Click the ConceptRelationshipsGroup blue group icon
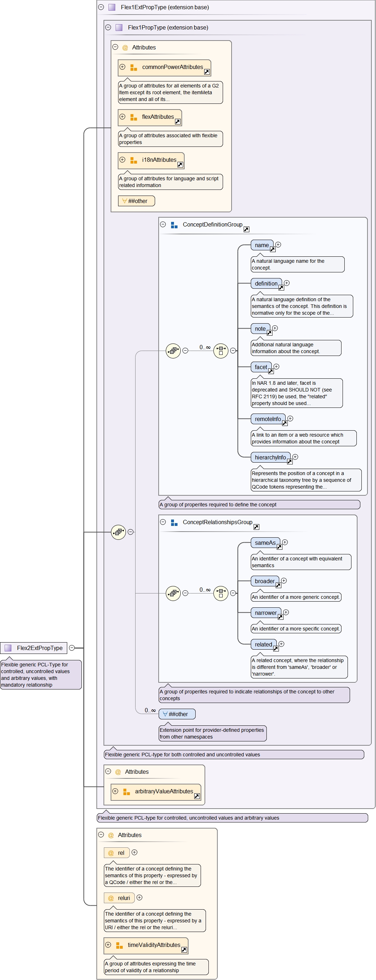 [x=174, y=523]
